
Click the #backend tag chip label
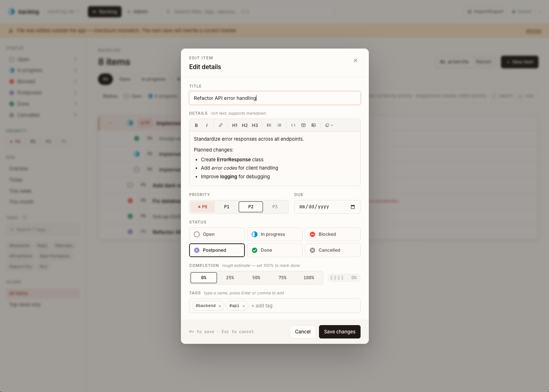pos(205,306)
